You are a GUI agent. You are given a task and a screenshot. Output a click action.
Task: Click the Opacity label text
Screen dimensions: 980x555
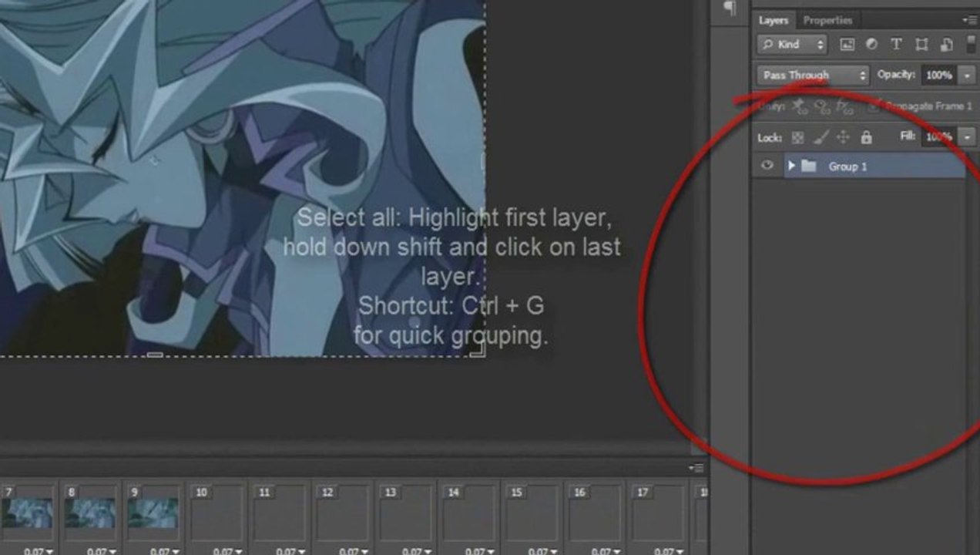[x=896, y=75]
